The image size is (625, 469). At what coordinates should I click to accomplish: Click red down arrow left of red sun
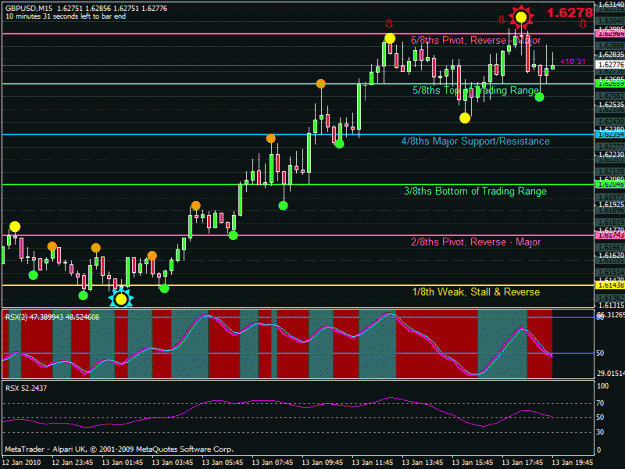(502, 19)
